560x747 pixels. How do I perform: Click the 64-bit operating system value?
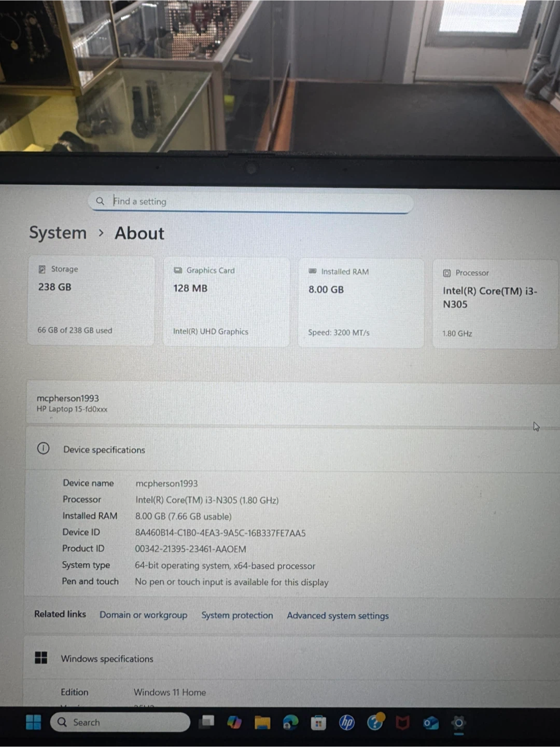point(225,565)
